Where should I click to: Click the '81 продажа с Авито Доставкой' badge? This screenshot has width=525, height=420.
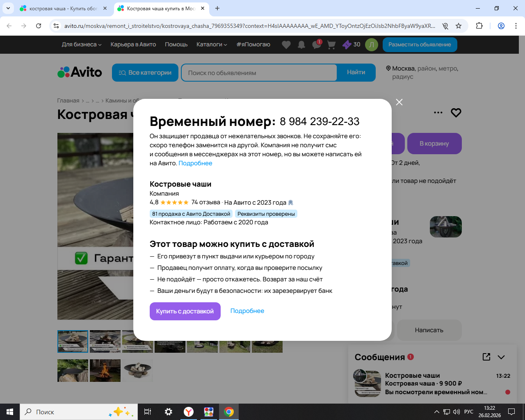(191, 214)
